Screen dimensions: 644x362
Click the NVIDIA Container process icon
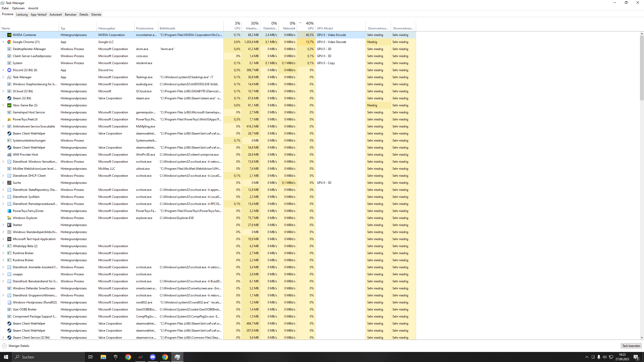click(x=9, y=35)
